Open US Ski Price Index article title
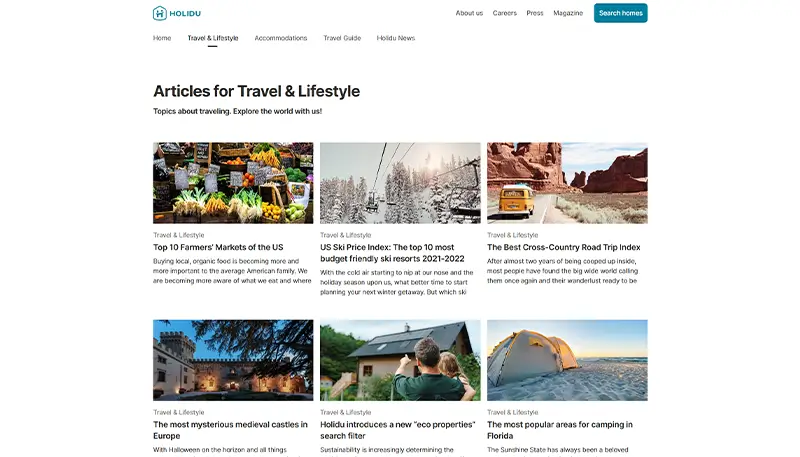The height and width of the screenshot is (457, 800). click(392, 253)
